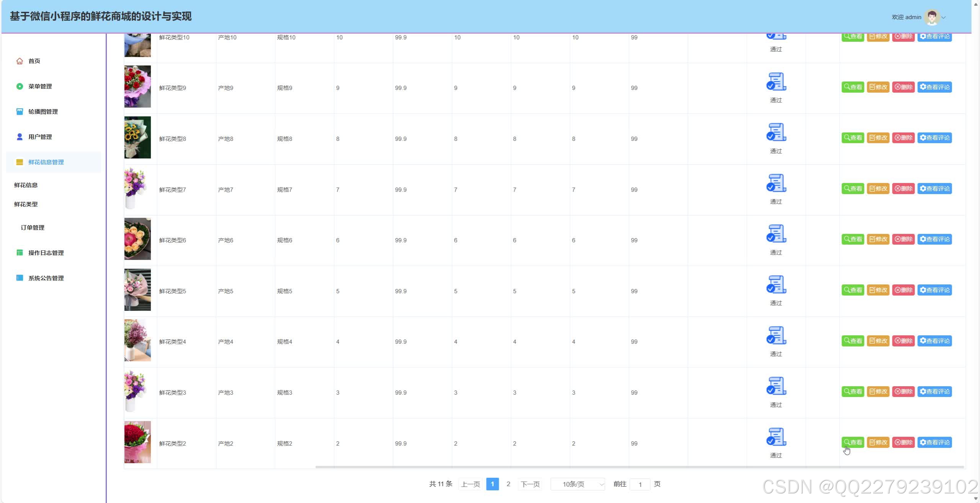Open the 鲜花类型 submenu item
Screen dimensions: 980x503
pos(26,204)
